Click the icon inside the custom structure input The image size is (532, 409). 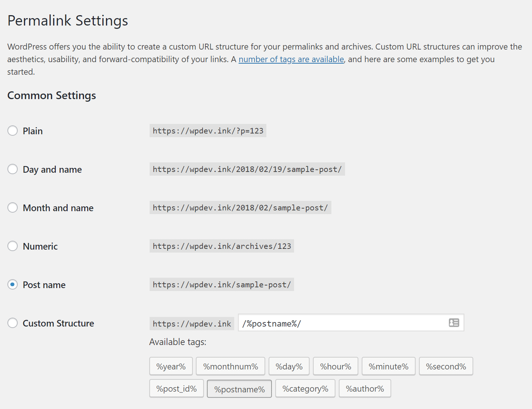tap(453, 323)
